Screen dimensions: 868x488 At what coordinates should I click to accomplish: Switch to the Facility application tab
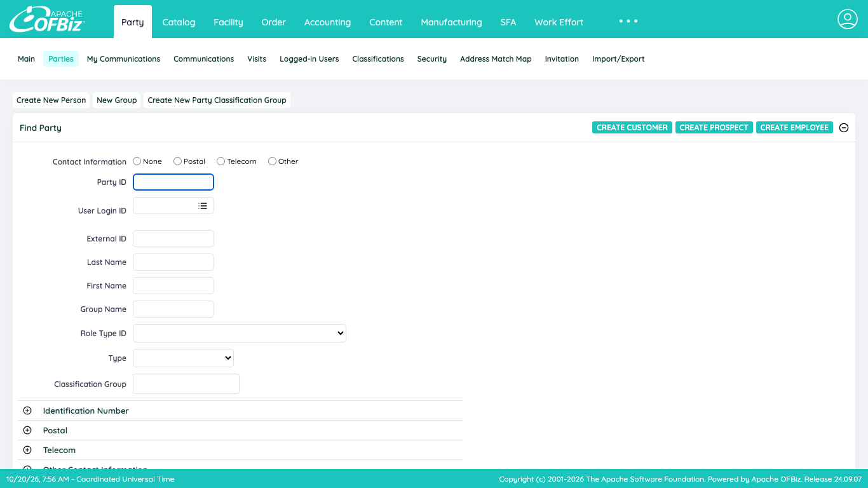coord(228,22)
